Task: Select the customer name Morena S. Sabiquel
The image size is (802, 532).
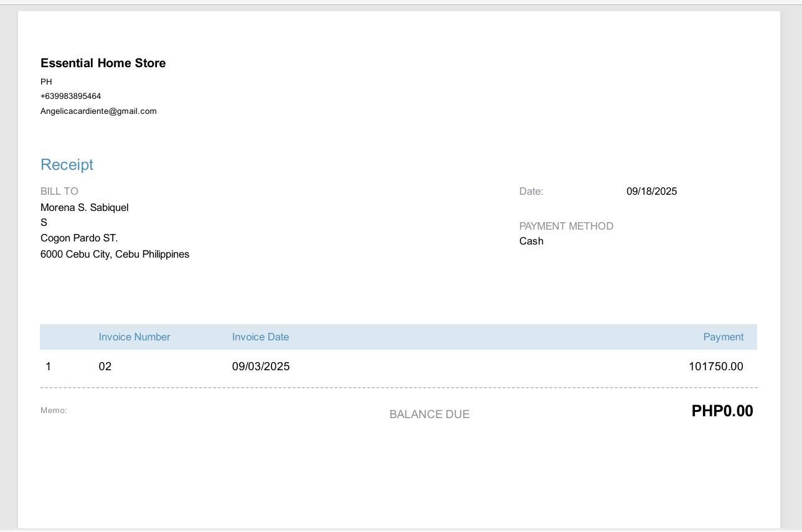Action: 84,207
